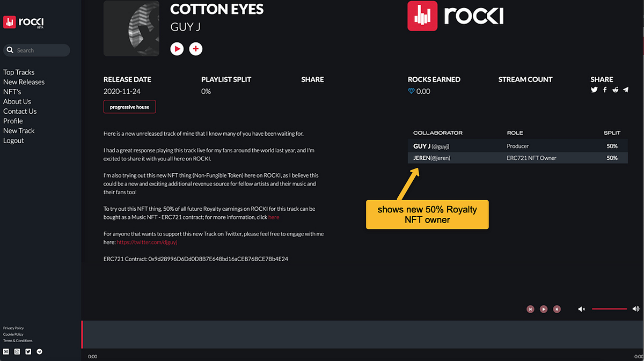Adjust the red volume slider
Screen dimensions: 644x361
tap(609, 309)
